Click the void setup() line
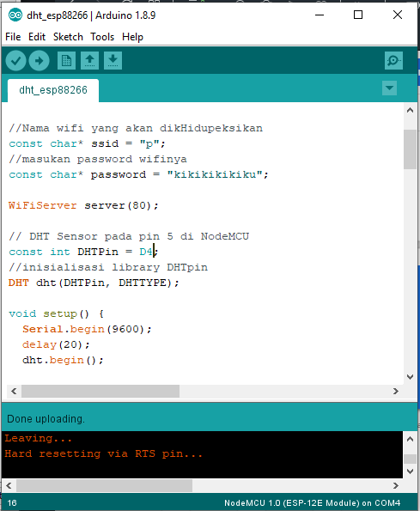This screenshot has width=420, height=511. pos(56,313)
